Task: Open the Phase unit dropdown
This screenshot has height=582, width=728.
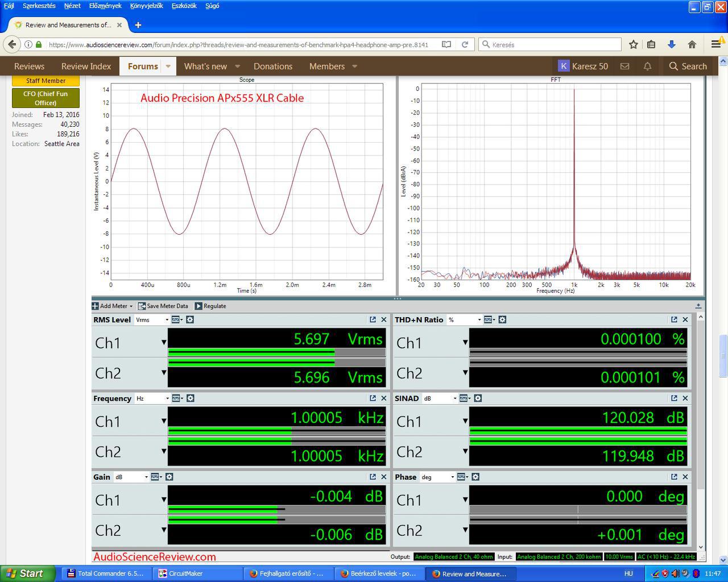Action: click(437, 477)
